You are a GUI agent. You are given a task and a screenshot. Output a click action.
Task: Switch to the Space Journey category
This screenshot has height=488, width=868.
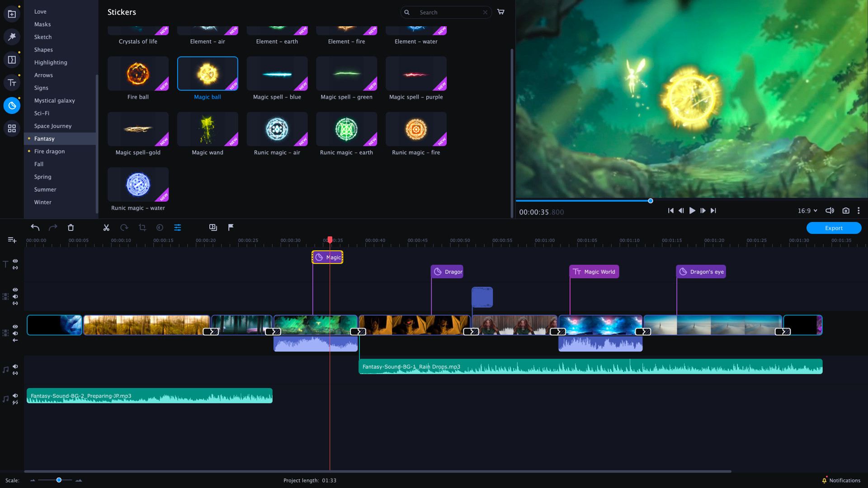point(53,126)
